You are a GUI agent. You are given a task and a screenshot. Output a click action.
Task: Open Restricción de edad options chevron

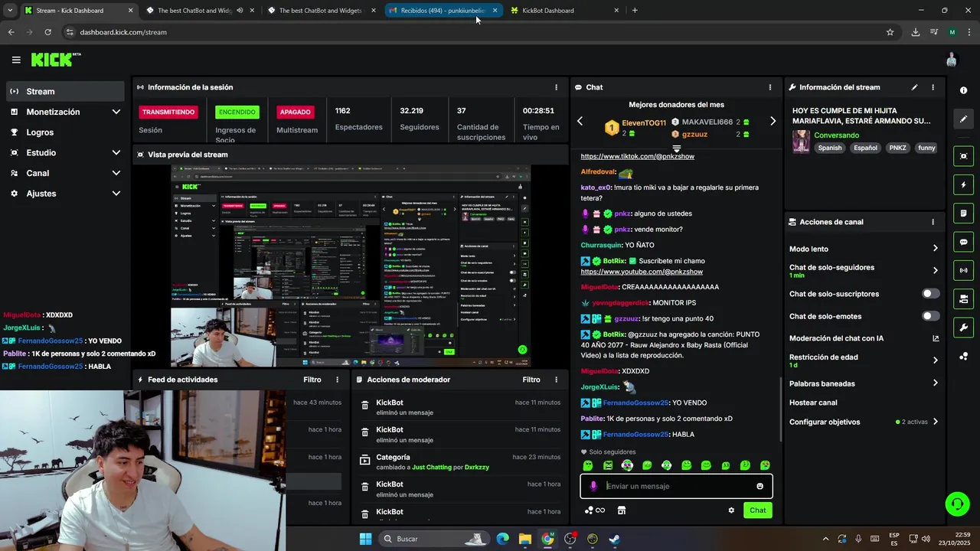(935, 360)
